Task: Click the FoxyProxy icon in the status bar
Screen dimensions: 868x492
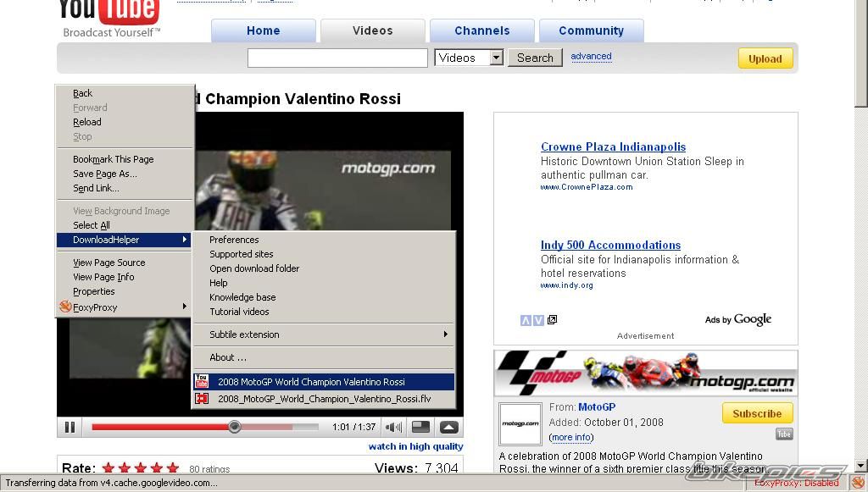Action: (x=859, y=483)
